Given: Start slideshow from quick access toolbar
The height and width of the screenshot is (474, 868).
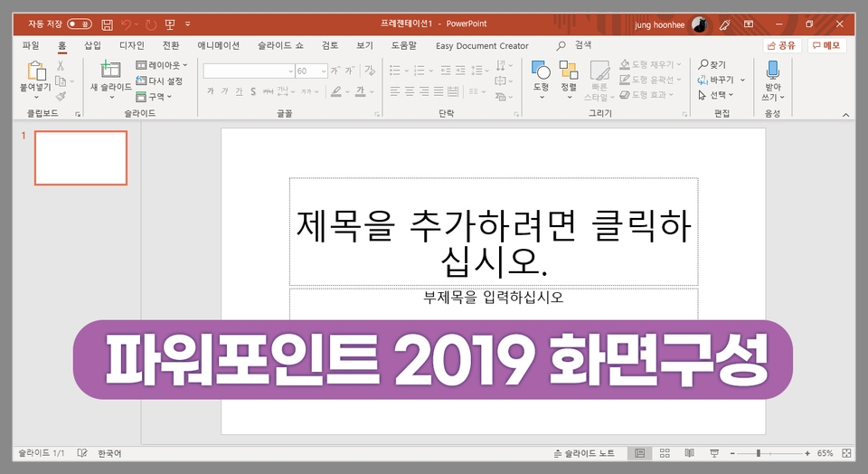Looking at the screenshot, I should pyautogui.click(x=170, y=24).
